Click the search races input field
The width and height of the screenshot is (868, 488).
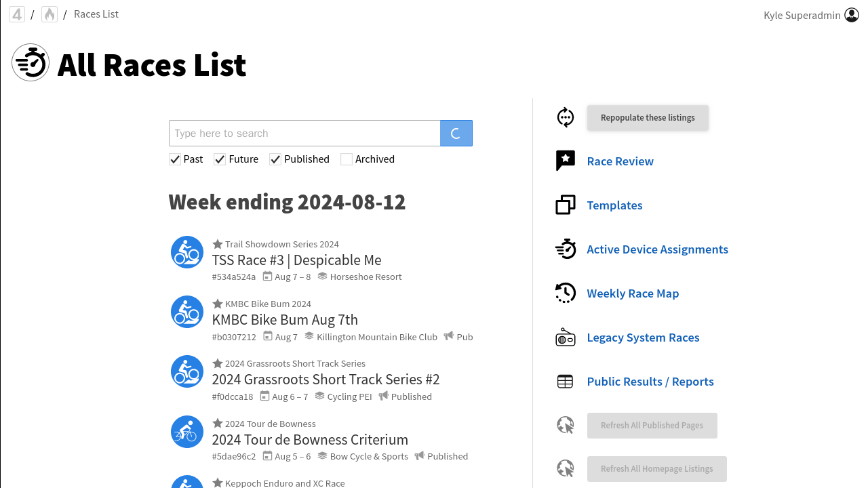(304, 134)
